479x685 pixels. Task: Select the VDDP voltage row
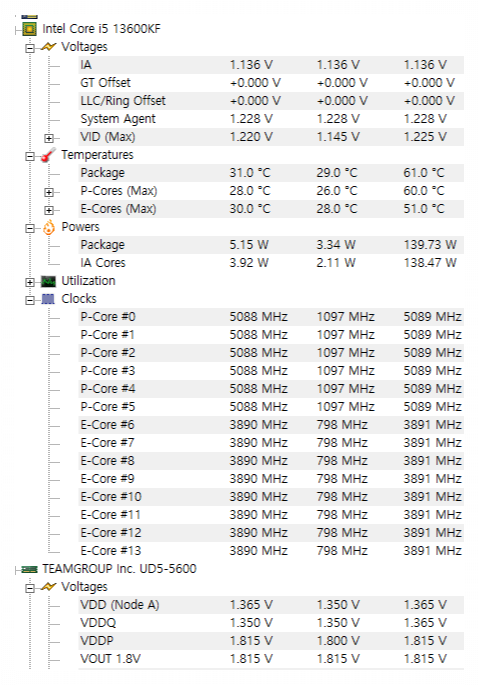click(271, 641)
